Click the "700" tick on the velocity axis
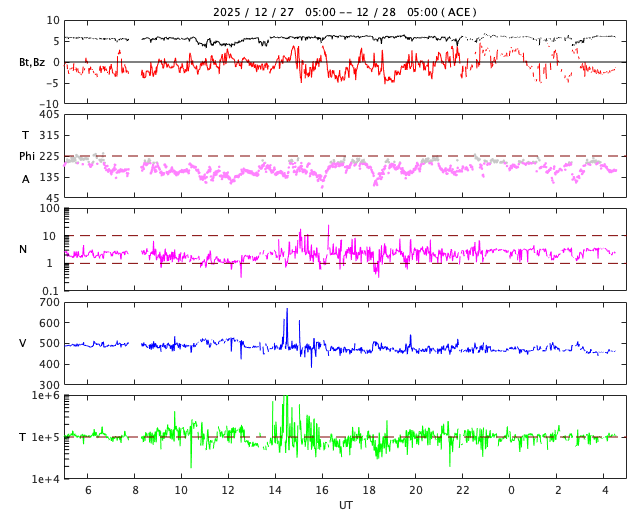The height and width of the screenshot is (512, 640). click(x=49, y=302)
